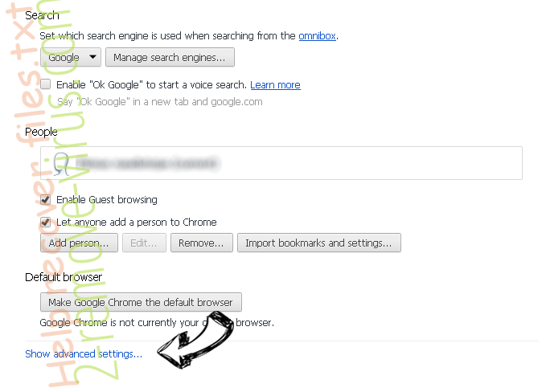Click the Search section heading
This screenshot has width=542, height=392.
[42, 15]
